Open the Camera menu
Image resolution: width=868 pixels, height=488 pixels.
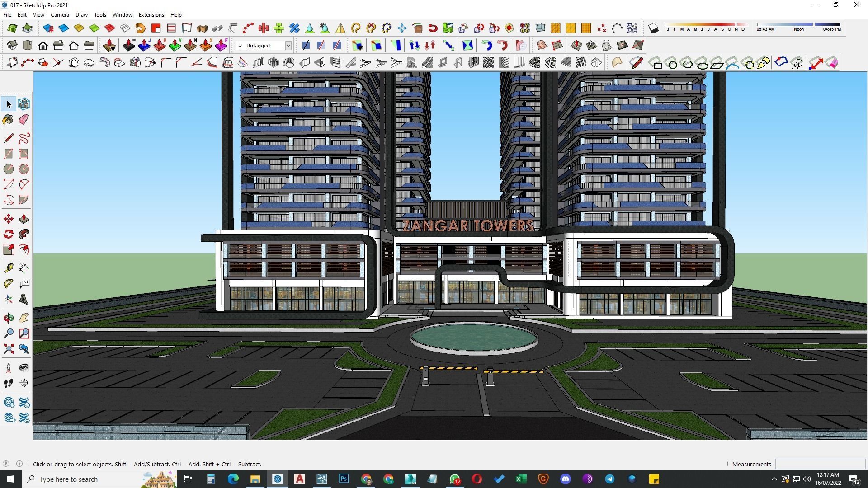[60, 14]
